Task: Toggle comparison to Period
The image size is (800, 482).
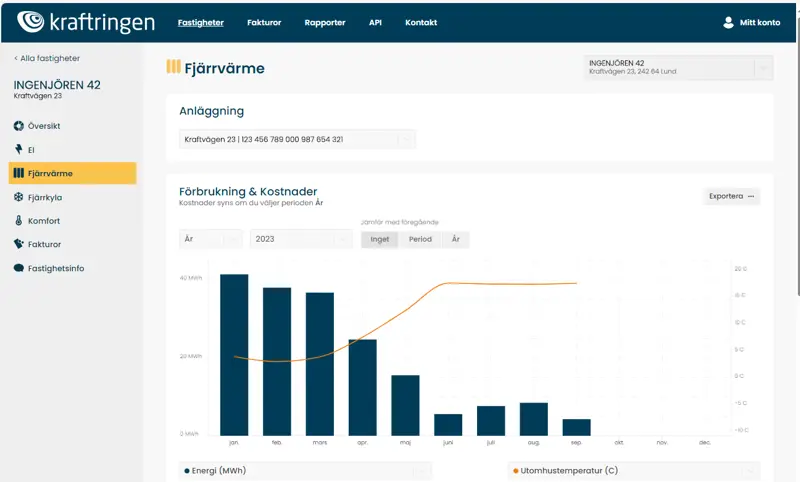Action: pos(420,239)
